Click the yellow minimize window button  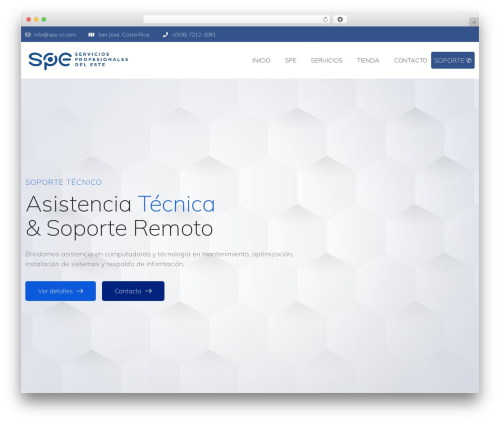click(36, 20)
